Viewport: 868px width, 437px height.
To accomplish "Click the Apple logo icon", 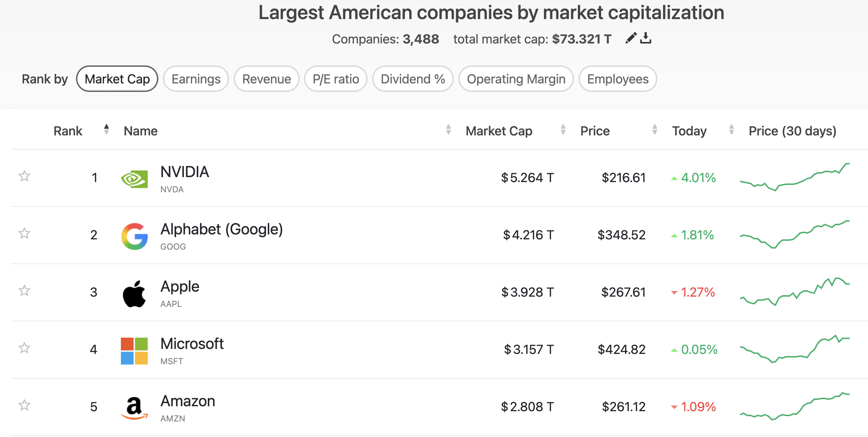I will point(134,293).
